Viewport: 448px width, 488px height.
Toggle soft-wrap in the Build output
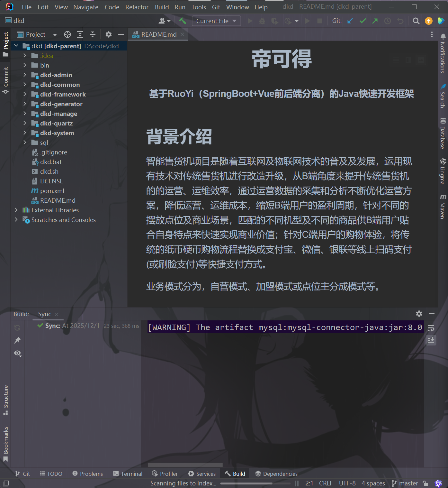431,328
